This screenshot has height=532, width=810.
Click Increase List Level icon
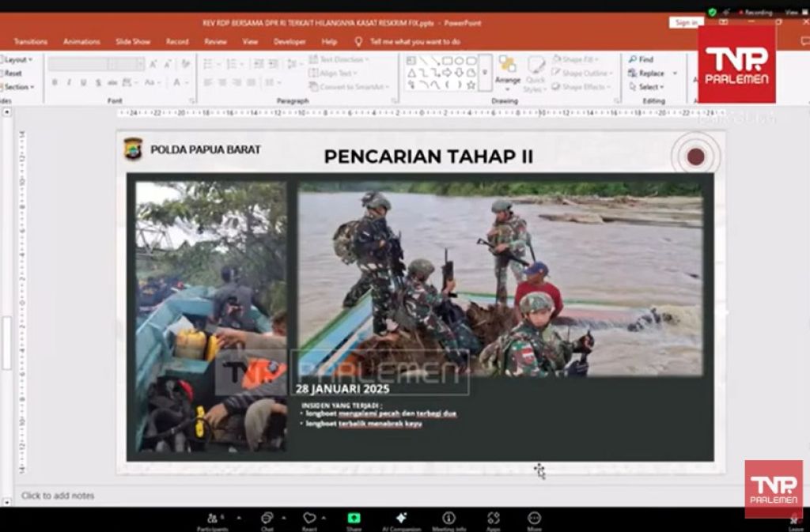pyautogui.click(x=274, y=64)
